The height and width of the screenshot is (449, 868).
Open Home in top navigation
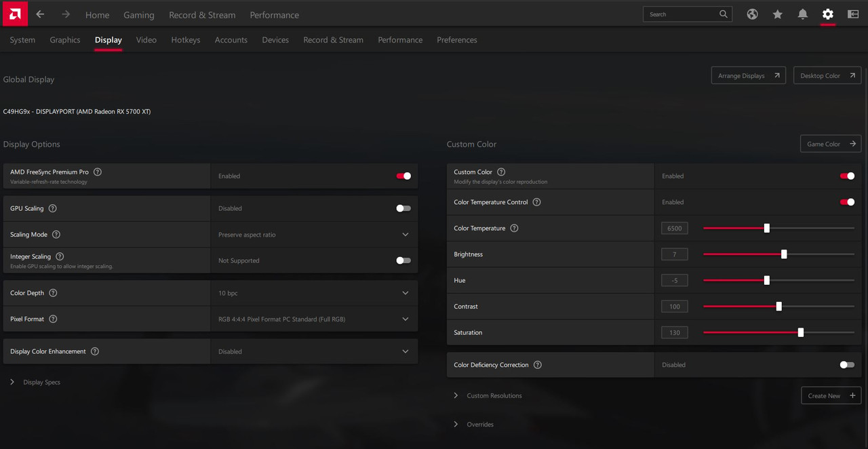[x=97, y=15]
